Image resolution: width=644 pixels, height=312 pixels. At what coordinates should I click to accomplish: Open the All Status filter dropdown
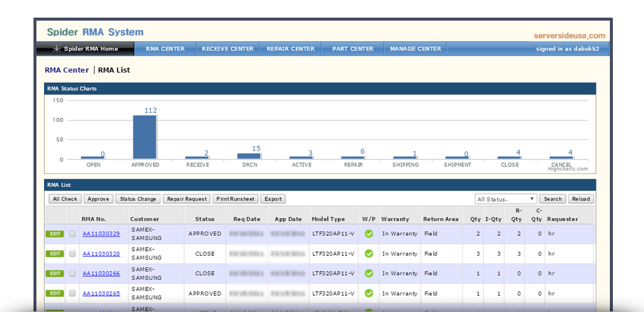(x=505, y=199)
